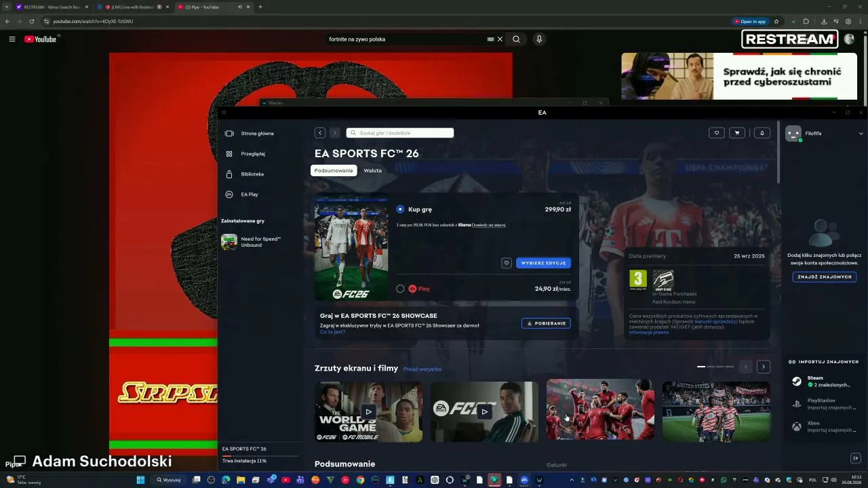This screenshot has width=868, height=488.
Task: Open Strona główna in EA sidebar
Action: pos(250,134)
